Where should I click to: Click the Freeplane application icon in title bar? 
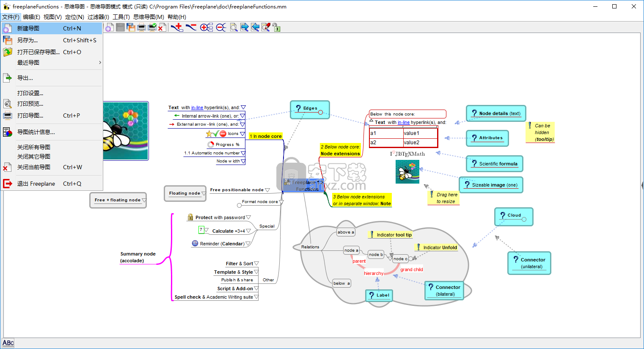click(6, 6)
